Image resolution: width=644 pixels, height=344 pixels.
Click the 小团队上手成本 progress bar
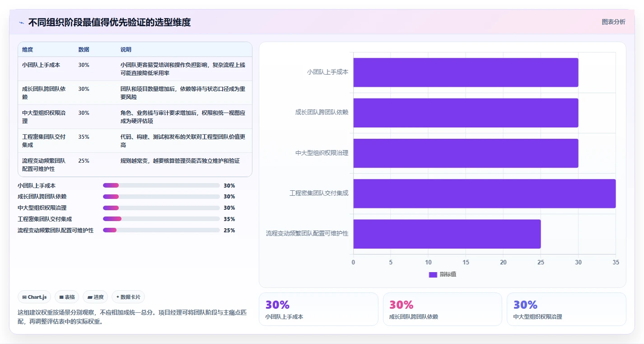(x=161, y=185)
